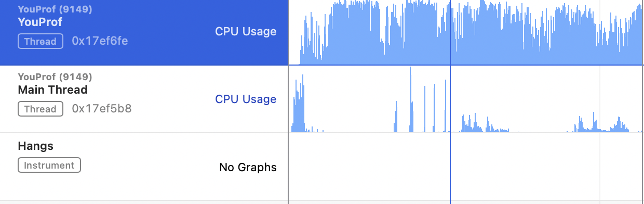Viewport: 644px width, 204px height.
Task: Click the playhead line in Hangs lane
Action: coord(450,167)
